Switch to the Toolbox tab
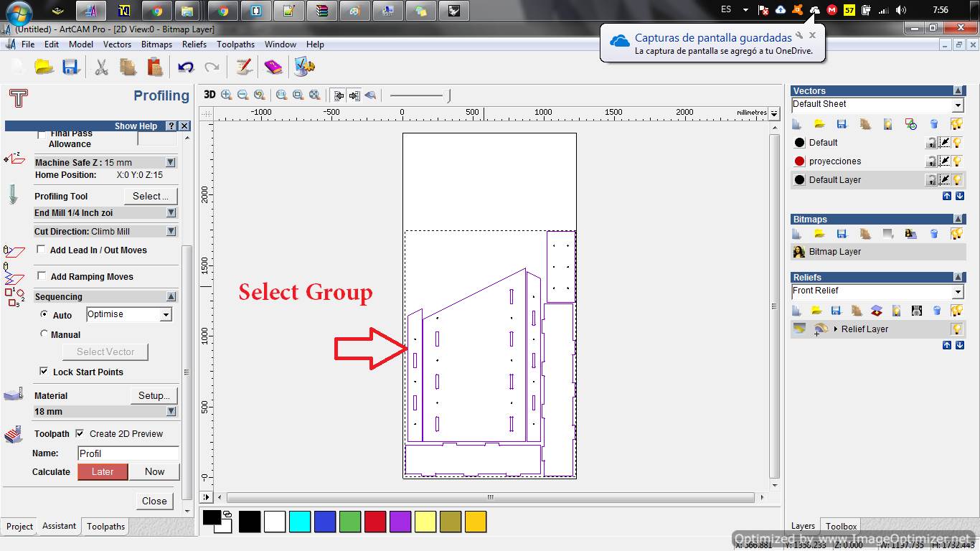Viewport: 980px width, 551px height. (x=841, y=527)
